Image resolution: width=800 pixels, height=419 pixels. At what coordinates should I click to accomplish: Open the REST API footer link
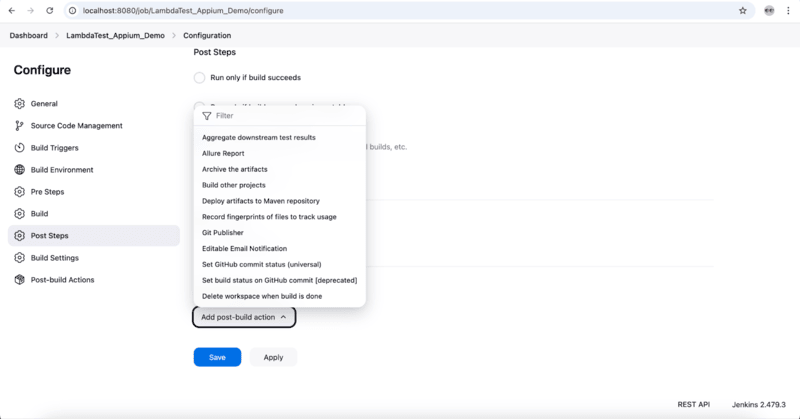click(693, 404)
